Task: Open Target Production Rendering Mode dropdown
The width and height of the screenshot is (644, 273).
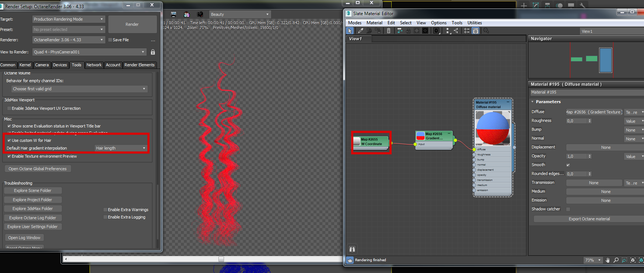Action: tap(69, 19)
